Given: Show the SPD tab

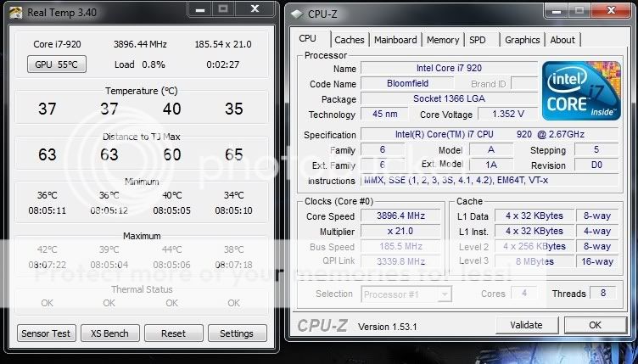Looking at the screenshot, I should [x=478, y=40].
